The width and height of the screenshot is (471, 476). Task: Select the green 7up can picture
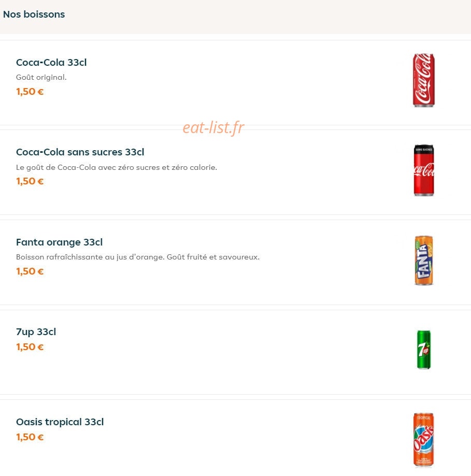[x=424, y=350]
